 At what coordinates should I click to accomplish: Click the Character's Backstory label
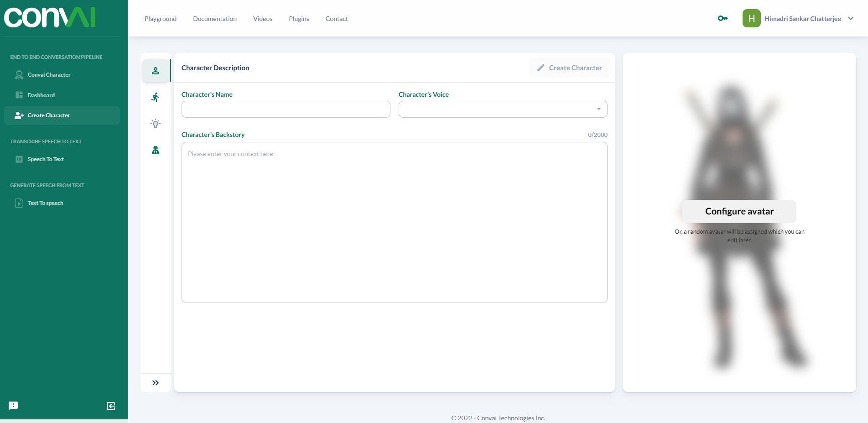[x=213, y=135]
